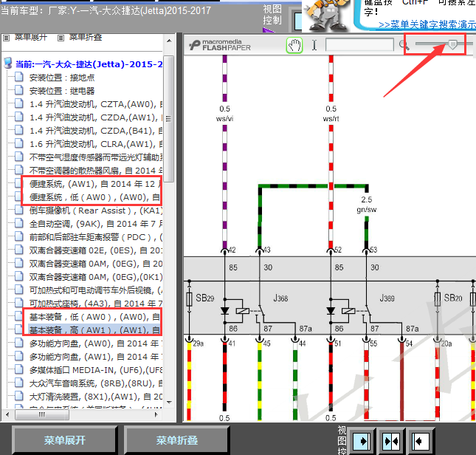Click wire label ws/vi in diagram
This screenshot has height=455, width=476.
coord(224,119)
